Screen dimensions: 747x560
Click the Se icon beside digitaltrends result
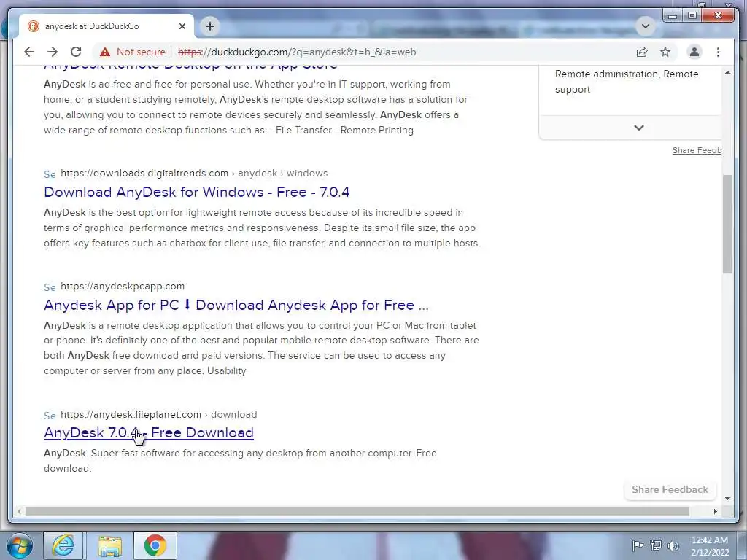(50, 174)
